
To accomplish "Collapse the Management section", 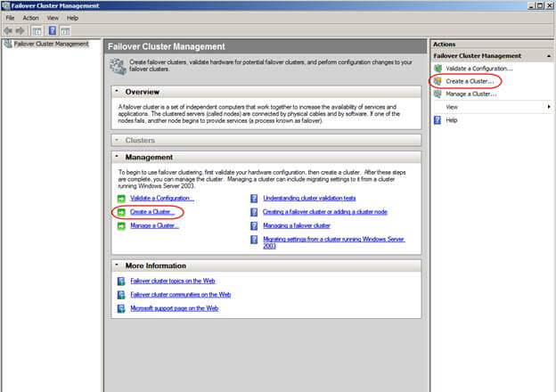I will pyautogui.click(x=117, y=157).
